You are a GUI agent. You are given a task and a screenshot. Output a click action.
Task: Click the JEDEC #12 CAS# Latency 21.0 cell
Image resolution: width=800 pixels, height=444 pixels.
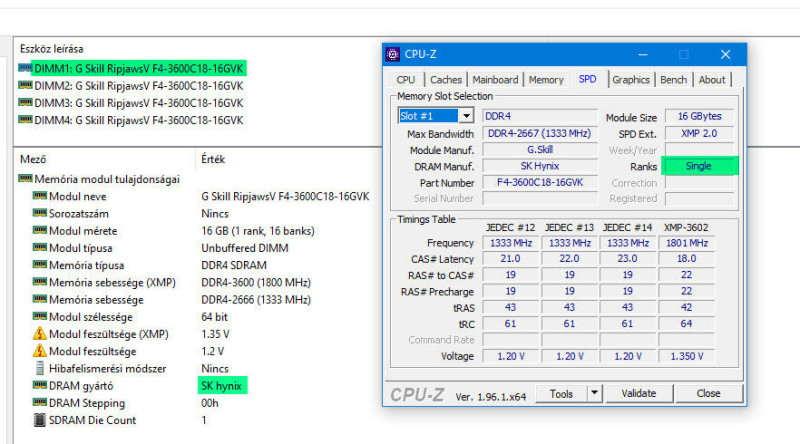click(511, 259)
